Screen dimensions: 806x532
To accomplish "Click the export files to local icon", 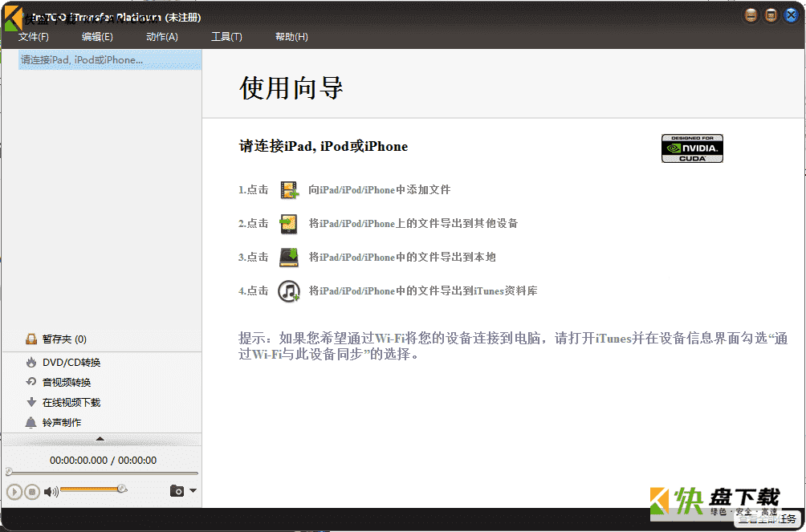I will point(289,257).
